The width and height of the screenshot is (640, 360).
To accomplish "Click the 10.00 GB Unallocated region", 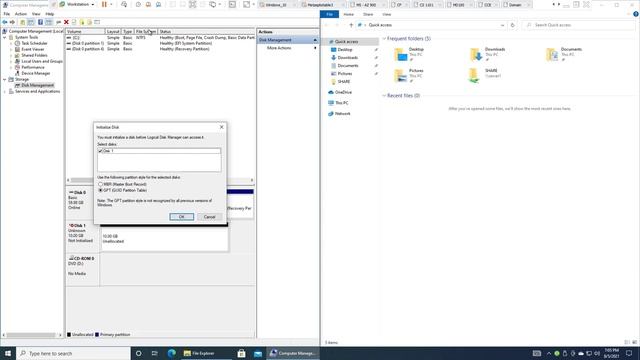I will click(x=164, y=238).
